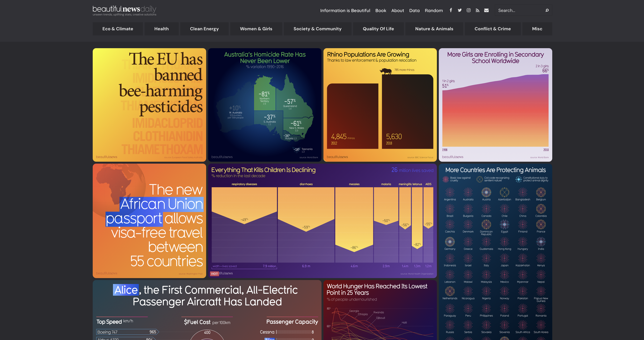The image size is (644, 340).
Task: Focus the Search text field
Action: 519,11
